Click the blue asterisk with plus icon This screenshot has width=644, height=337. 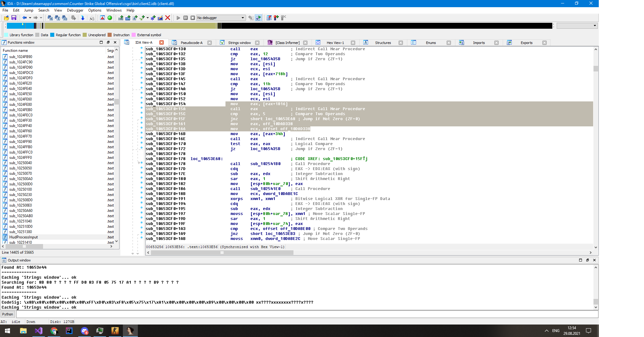click(153, 18)
